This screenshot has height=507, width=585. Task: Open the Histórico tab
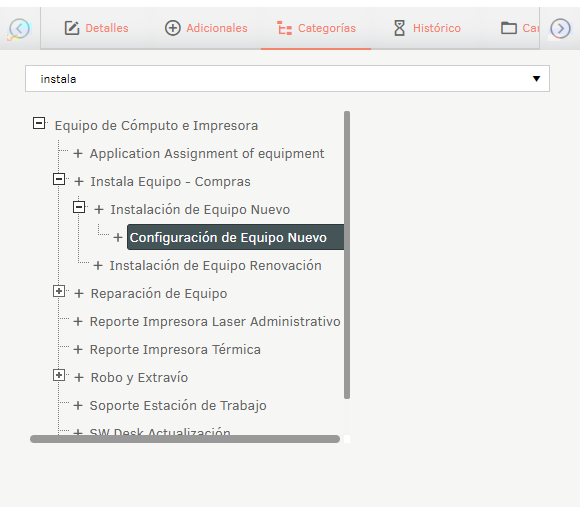point(427,28)
